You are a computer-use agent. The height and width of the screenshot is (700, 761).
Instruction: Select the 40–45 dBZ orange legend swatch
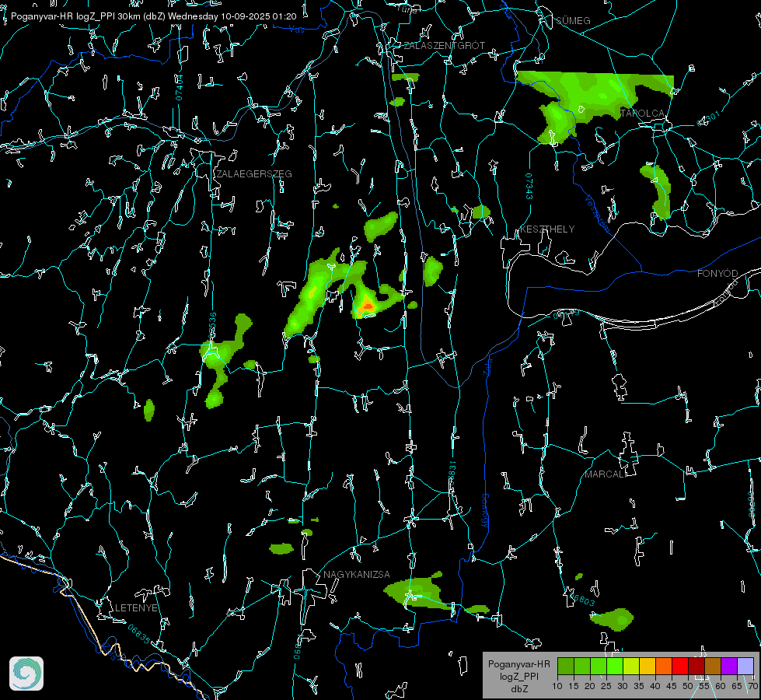coord(664,666)
